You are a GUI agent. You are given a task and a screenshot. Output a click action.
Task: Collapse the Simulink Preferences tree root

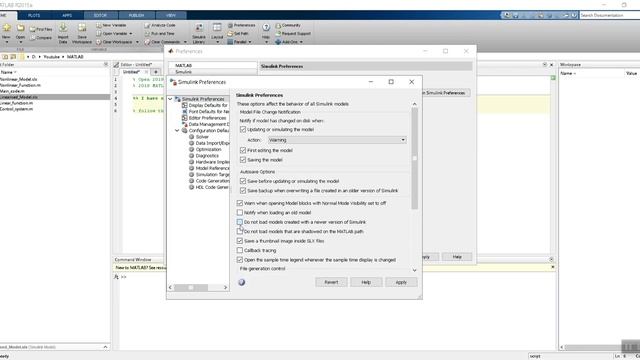pyautogui.click(x=170, y=99)
